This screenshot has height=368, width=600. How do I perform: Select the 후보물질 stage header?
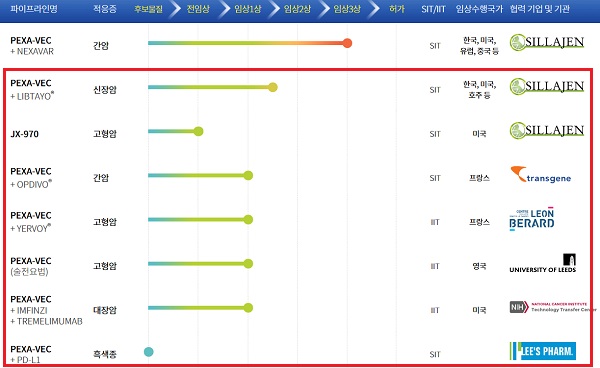(148, 9)
